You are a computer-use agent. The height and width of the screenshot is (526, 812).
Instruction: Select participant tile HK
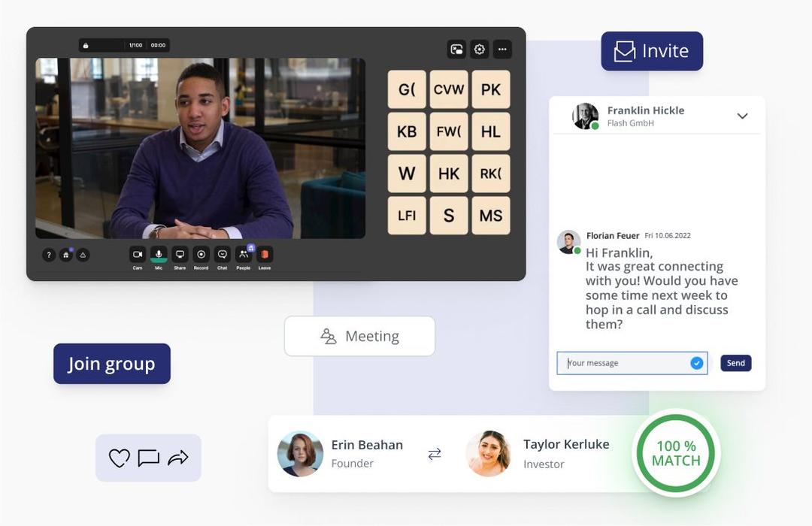click(x=449, y=174)
